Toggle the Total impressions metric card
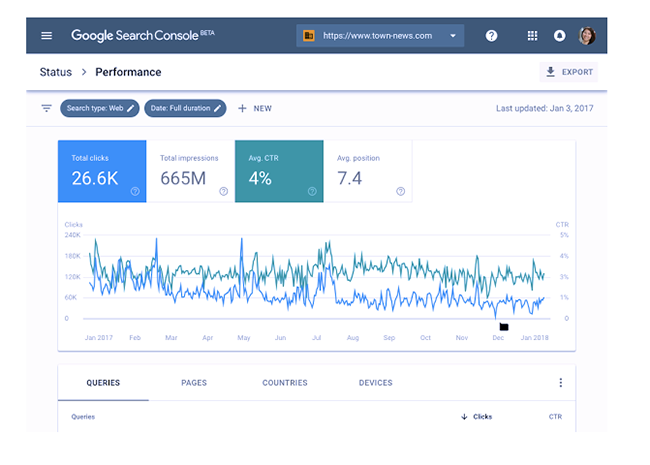This screenshot has width=650, height=465. coord(191,171)
